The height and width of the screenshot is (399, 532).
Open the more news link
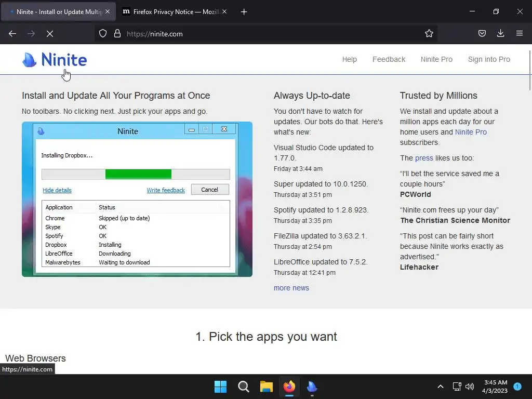291,288
